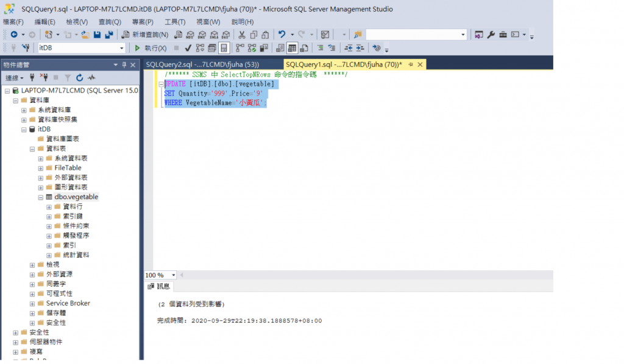Click the Paste clipboard icon

[265, 35]
